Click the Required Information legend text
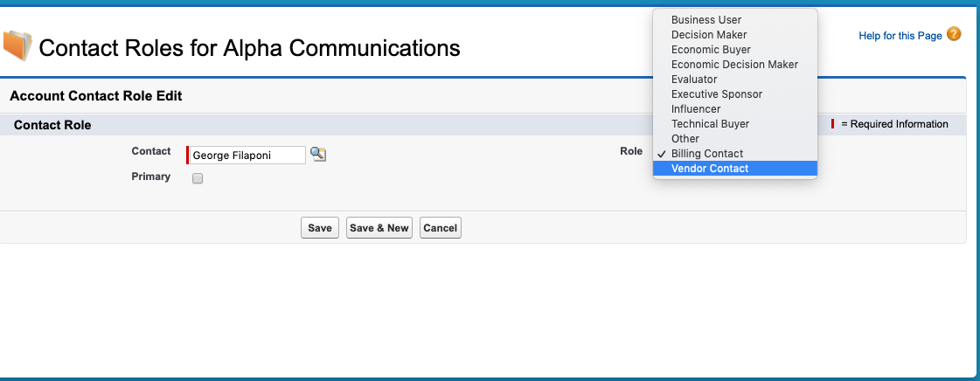Image resolution: width=980 pixels, height=381 pixels. (894, 124)
